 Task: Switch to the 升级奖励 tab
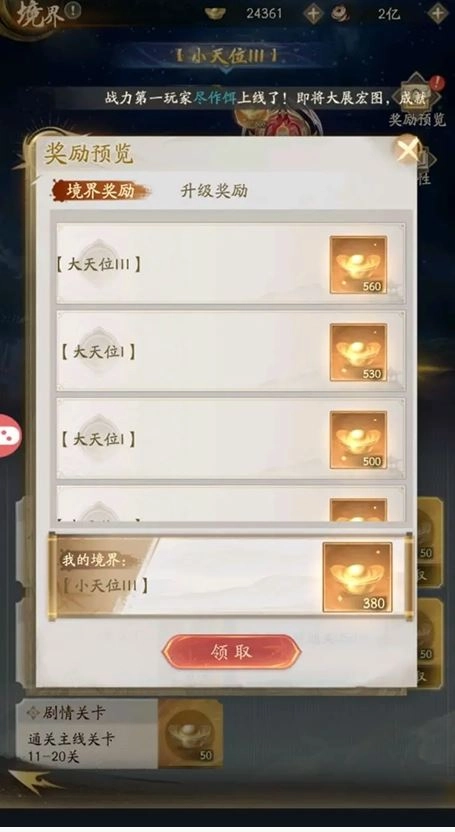(x=214, y=190)
